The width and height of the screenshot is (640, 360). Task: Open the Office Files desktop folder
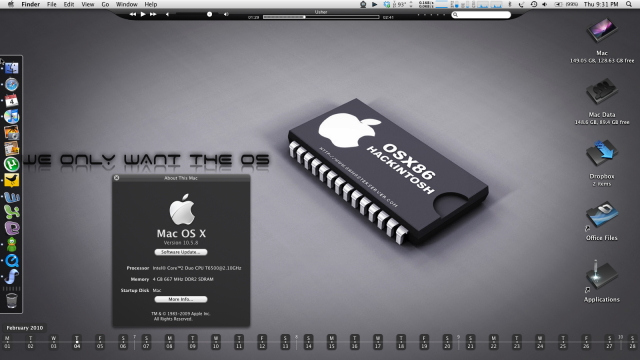click(x=602, y=215)
